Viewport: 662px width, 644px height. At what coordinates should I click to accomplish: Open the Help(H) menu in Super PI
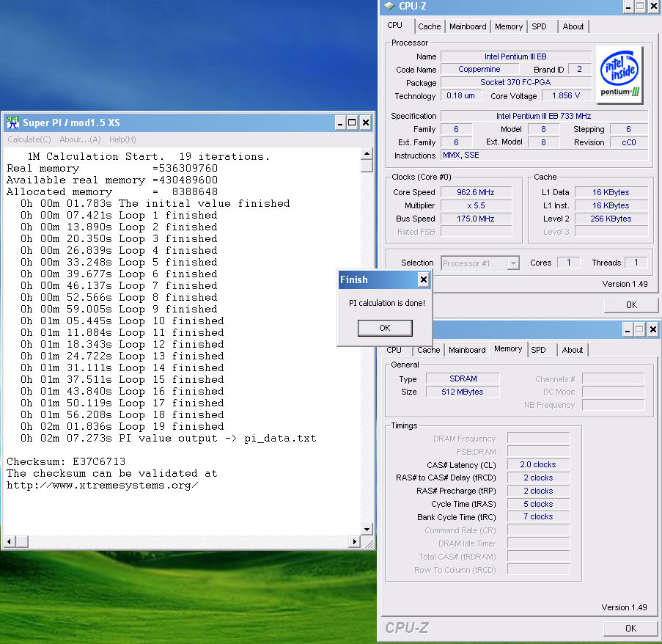(x=122, y=139)
